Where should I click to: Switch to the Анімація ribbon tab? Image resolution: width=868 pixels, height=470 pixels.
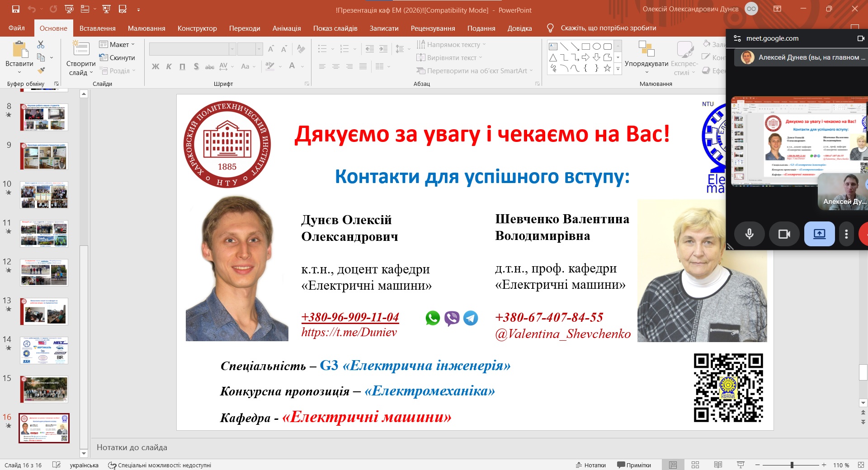point(286,28)
